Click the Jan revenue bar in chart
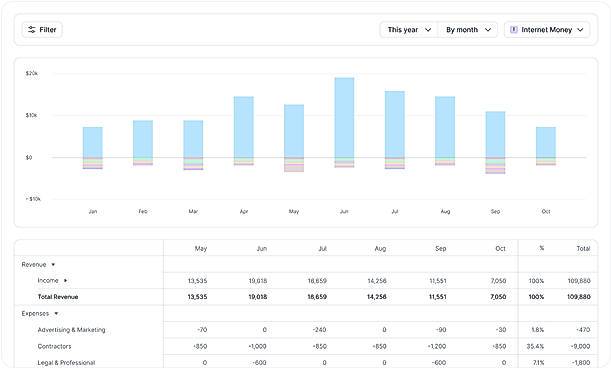This screenshot has width=611, height=368. click(93, 142)
